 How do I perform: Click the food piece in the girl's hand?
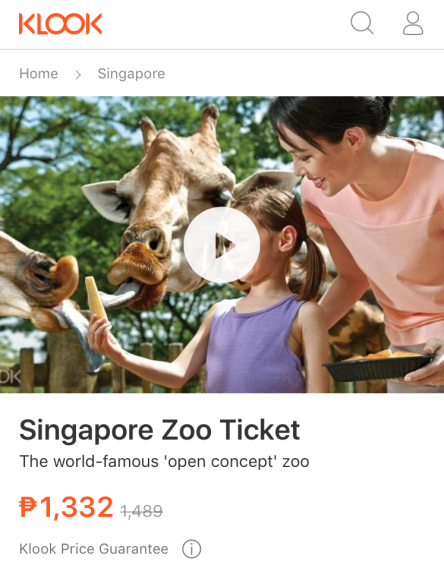click(95, 297)
